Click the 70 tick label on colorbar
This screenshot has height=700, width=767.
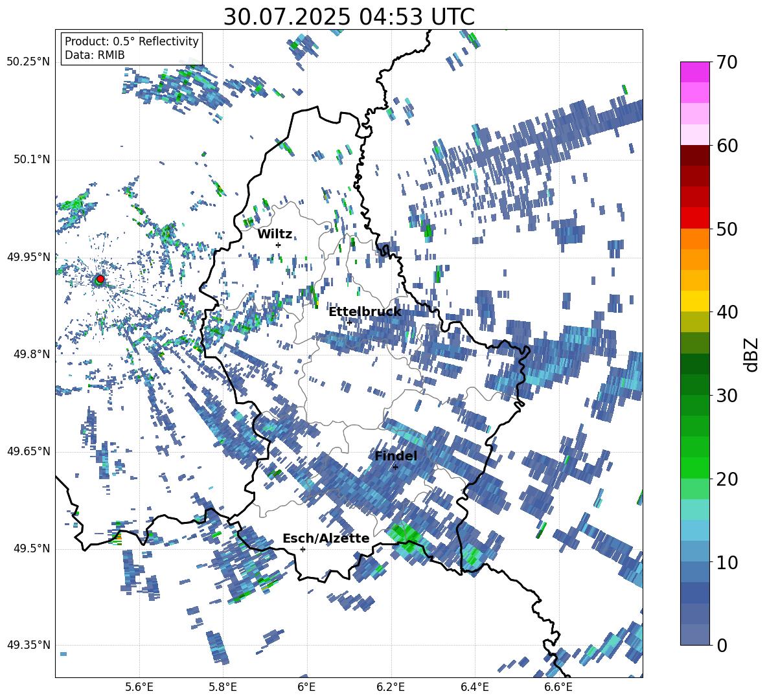(x=727, y=63)
